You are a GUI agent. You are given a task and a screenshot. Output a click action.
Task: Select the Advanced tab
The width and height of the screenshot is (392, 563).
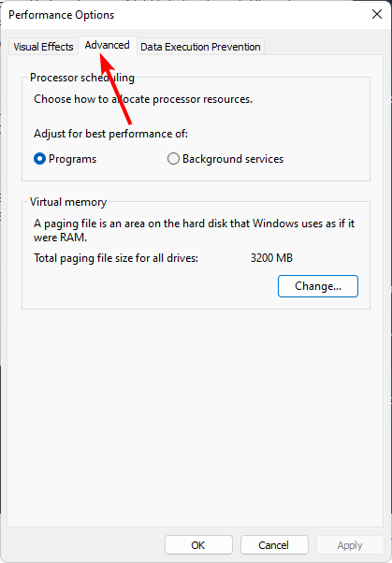pos(107,45)
